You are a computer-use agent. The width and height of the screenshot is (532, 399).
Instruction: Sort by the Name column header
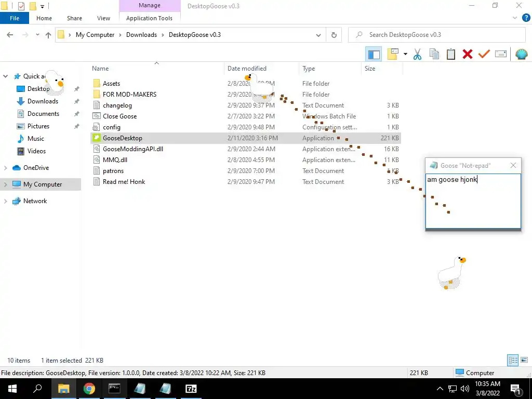click(x=100, y=69)
